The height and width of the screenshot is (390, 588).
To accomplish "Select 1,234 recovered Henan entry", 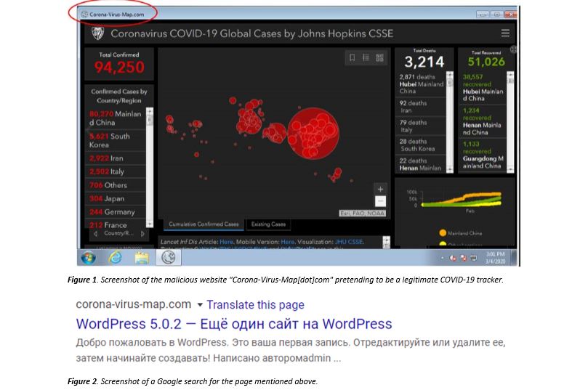I will (483, 121).
